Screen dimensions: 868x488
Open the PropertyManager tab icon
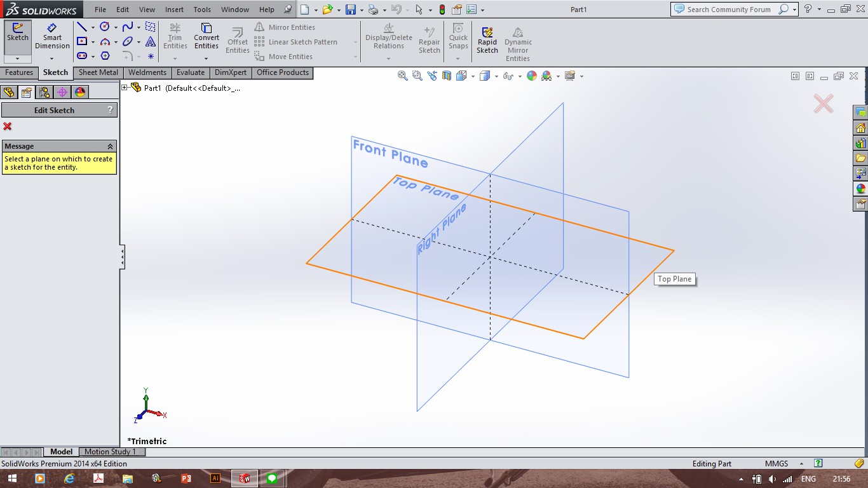click(27, 92)
